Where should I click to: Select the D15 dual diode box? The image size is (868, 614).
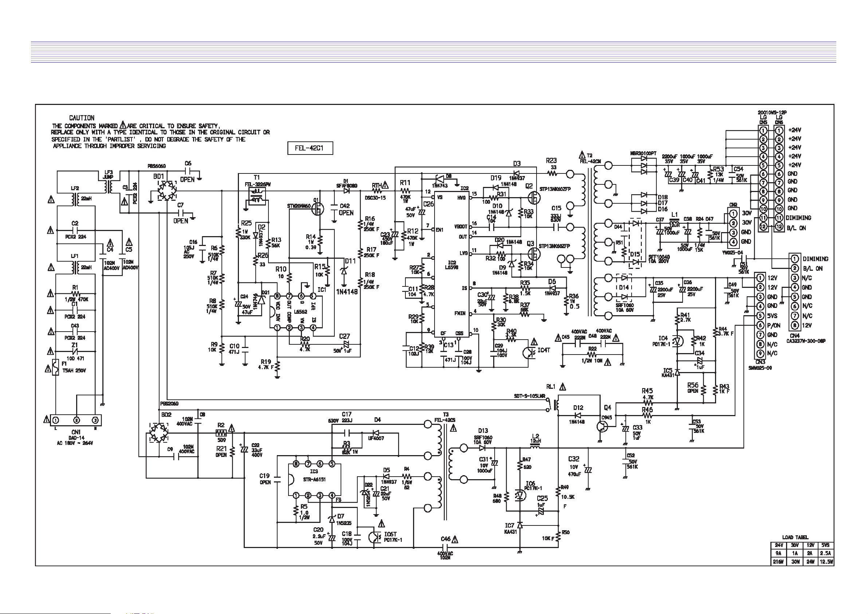[x=635, y=243]
